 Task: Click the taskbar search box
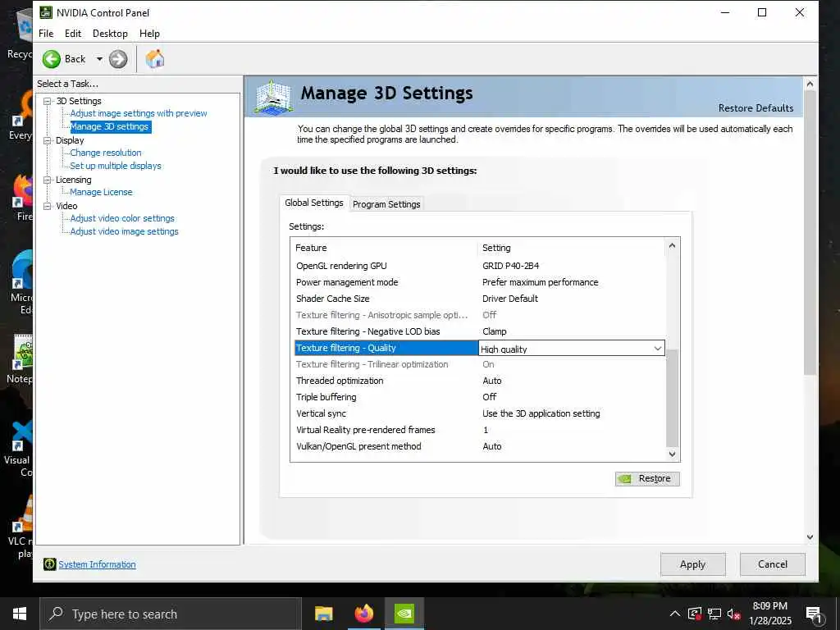171,614
